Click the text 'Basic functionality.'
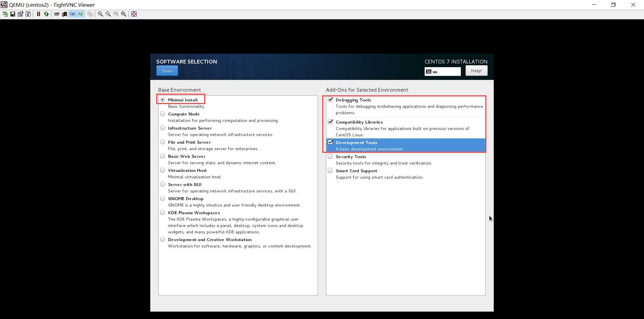This screenshot has width=644, height=319. point(186,106)
